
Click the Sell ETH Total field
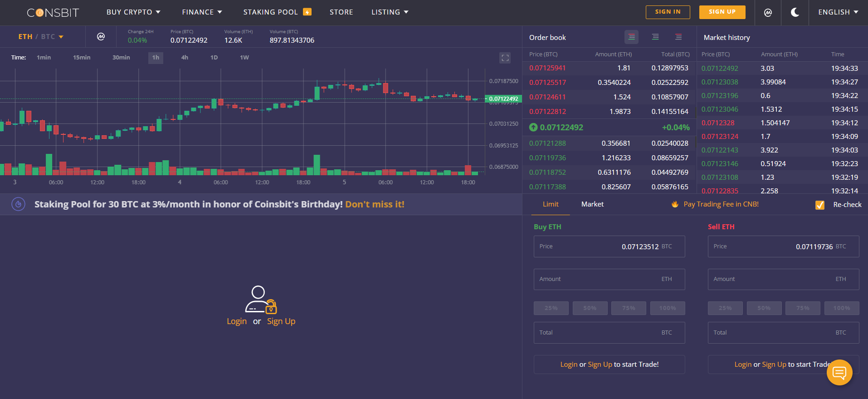coord(783,333)
